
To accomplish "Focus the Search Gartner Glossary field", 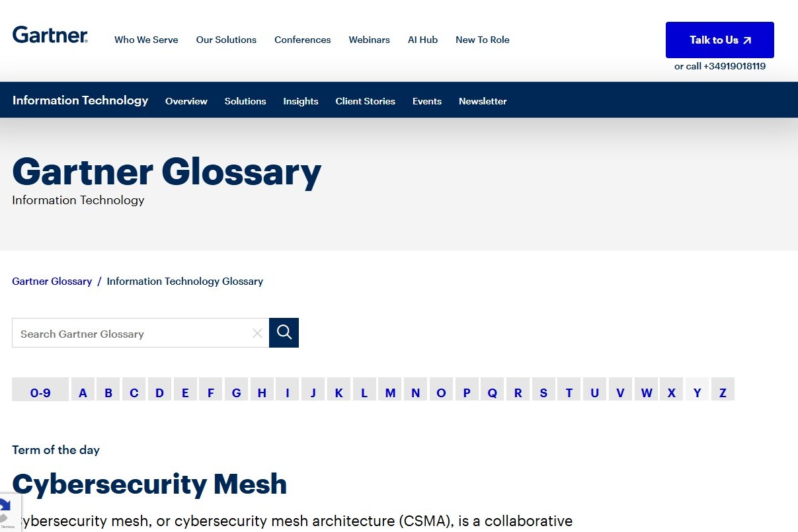I will (x=132, y=334).
